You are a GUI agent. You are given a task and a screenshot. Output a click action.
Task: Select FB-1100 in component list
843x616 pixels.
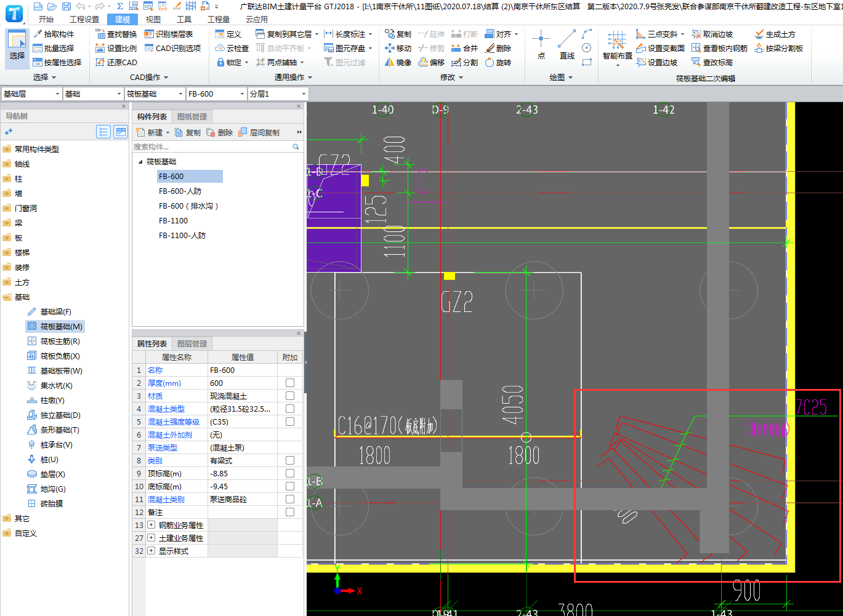point(174,220)
